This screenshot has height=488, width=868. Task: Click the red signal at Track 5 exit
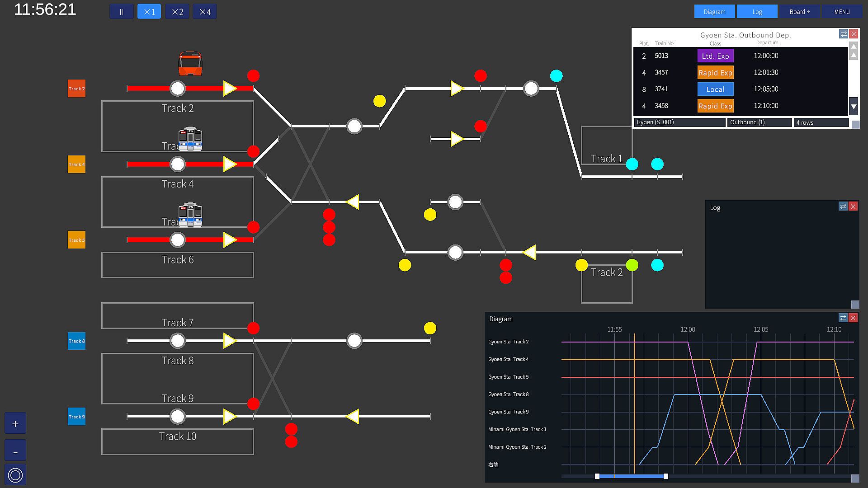tap(254, 227)
